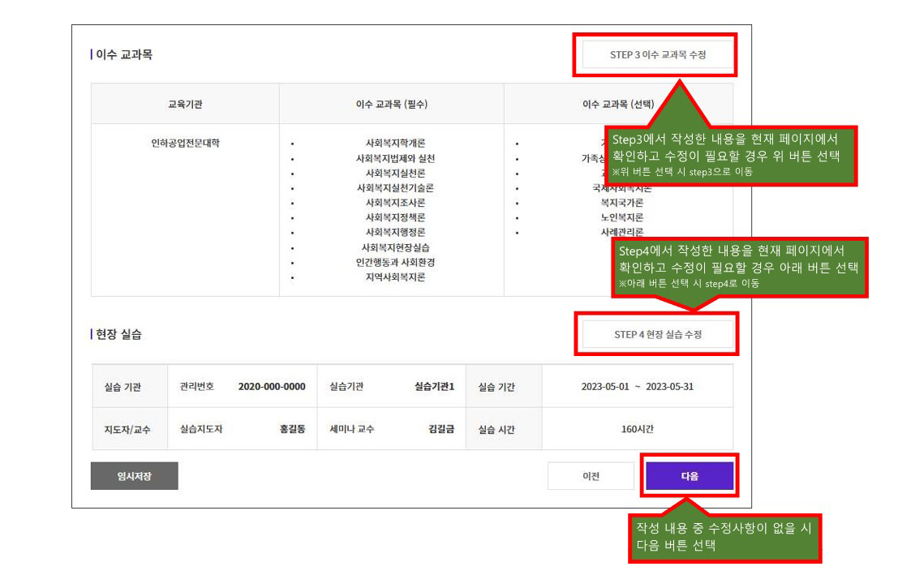The width and height of the screenshot is (911, 588).
Task: Go back using the 이전 button
Action: coord(591,476)
